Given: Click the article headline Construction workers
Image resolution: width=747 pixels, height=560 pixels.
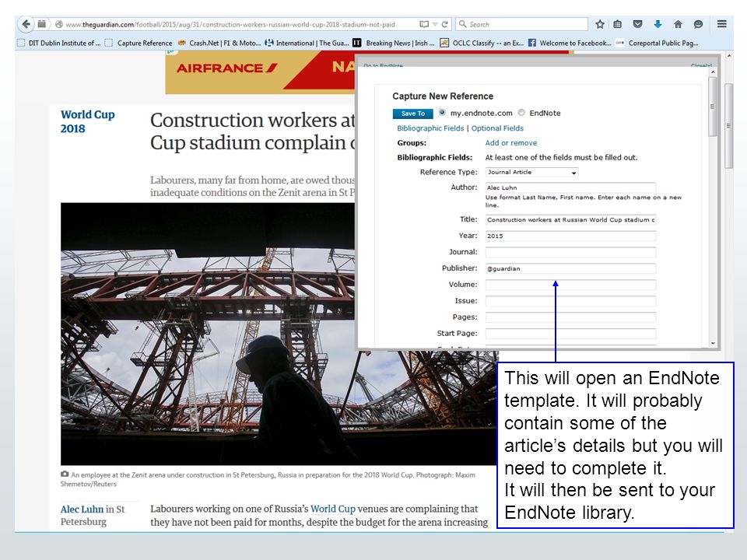Looking at the screenshot, I should pyautogui.click(x=252, y=131).
